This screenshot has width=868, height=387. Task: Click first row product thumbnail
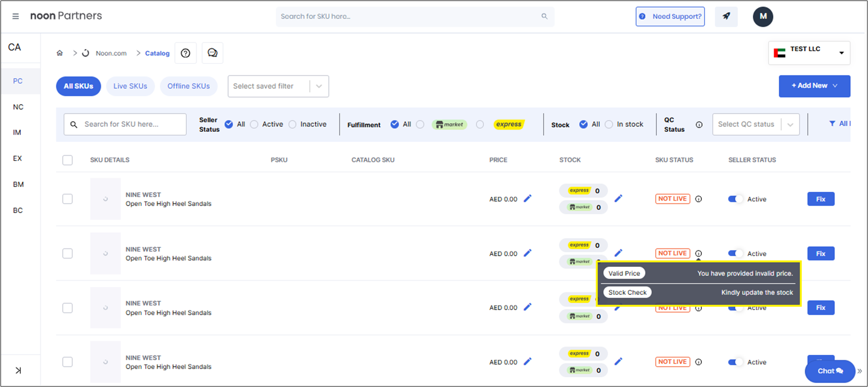point(105,199)
